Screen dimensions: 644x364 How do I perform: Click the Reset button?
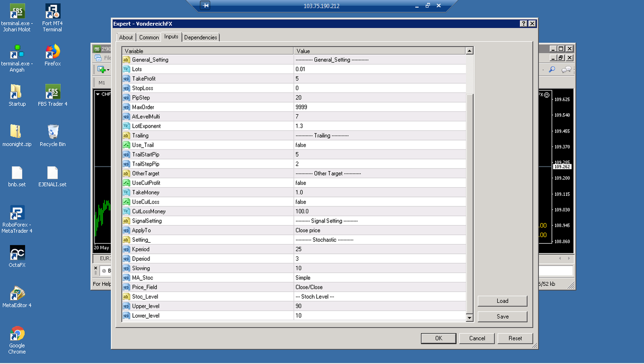pyautogui.click(x=515, y=338)
